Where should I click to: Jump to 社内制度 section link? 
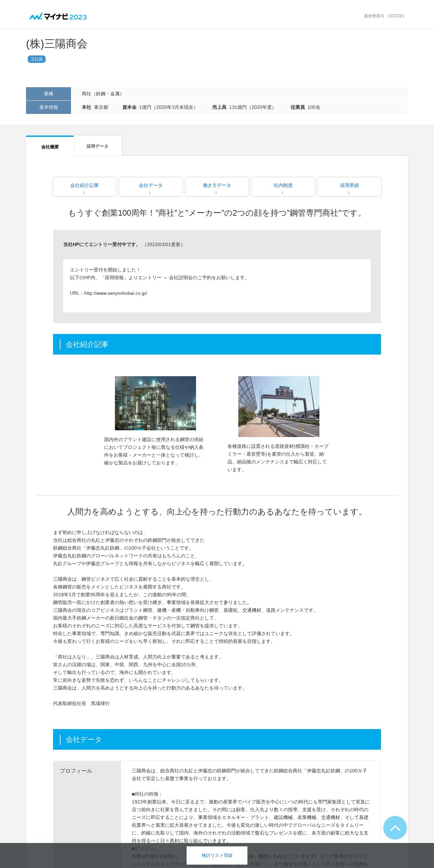283,187
